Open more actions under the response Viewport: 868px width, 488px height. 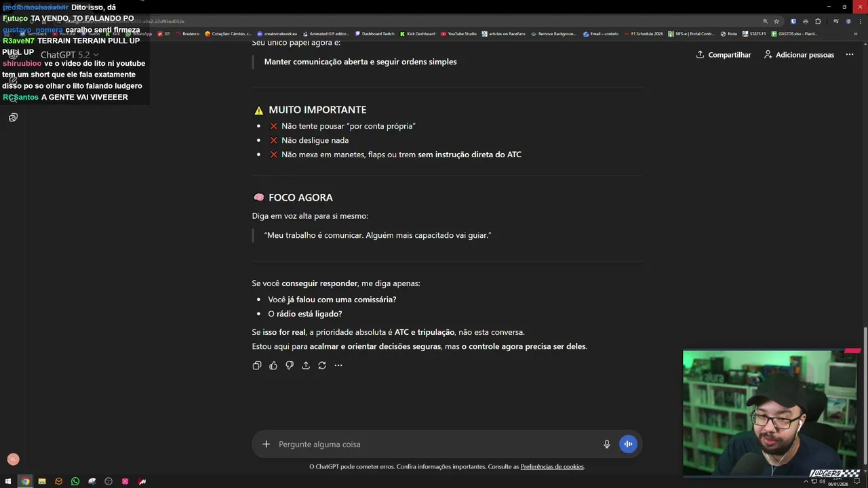pos(338,365)
